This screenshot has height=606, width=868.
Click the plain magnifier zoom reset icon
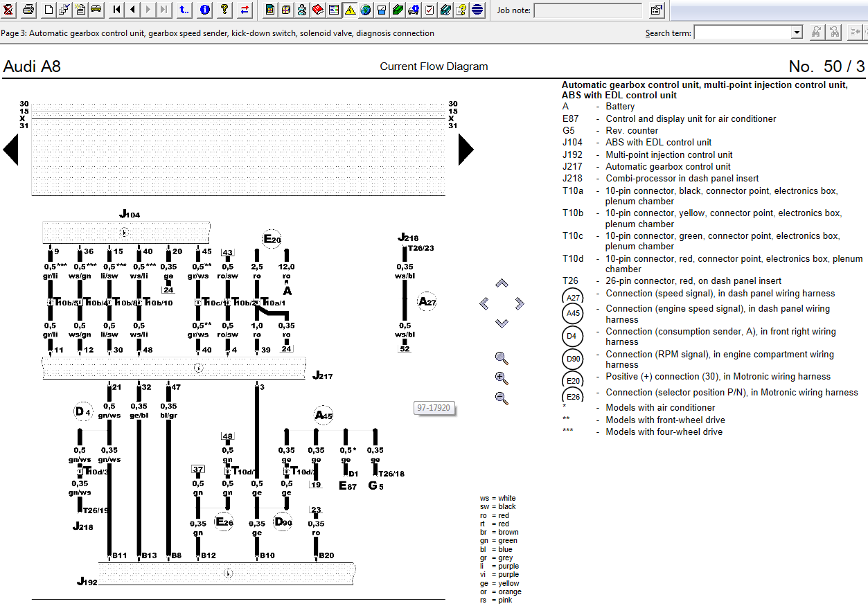click(x=502, y=358)
